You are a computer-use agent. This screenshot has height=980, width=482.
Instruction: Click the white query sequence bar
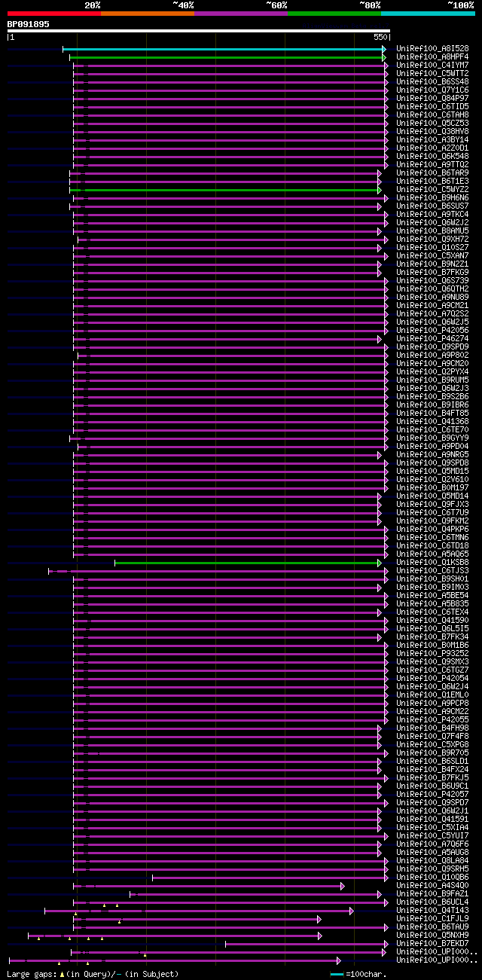(199, 32)
